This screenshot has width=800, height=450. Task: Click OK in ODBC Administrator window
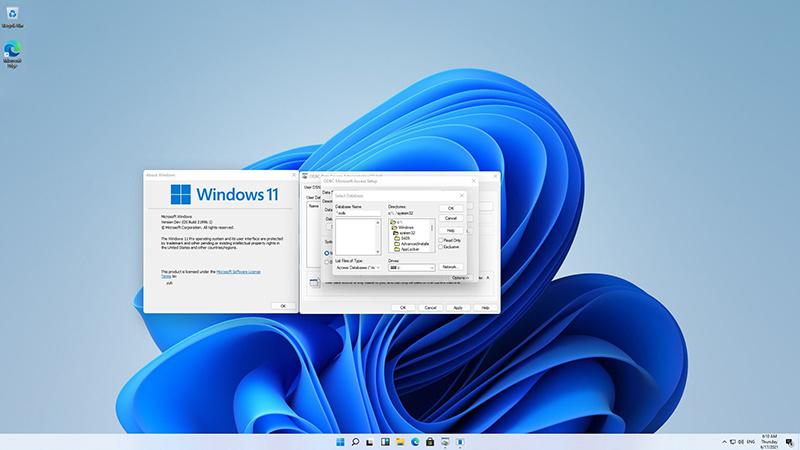click(403, 308)
